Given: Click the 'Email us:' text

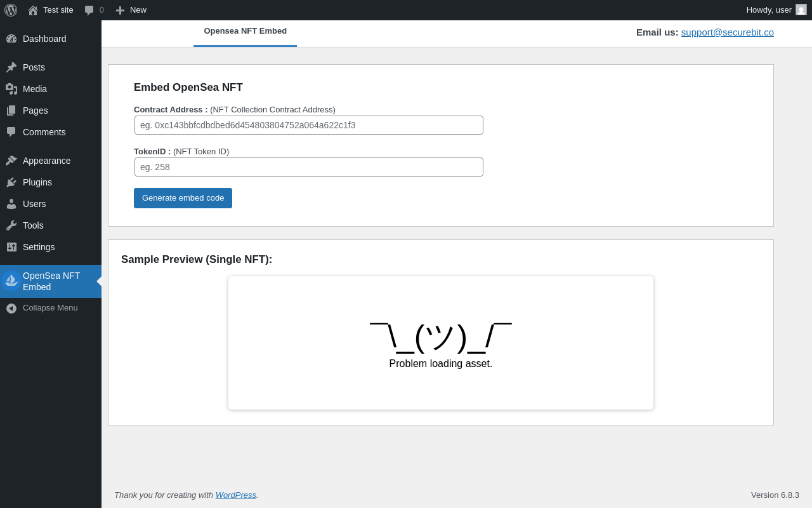Looking at the screenshot, I should tap(657, 32).
